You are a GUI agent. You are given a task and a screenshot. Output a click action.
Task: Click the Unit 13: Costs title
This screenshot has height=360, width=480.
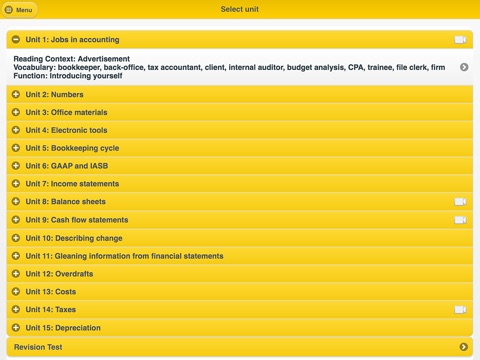point(51,292)
